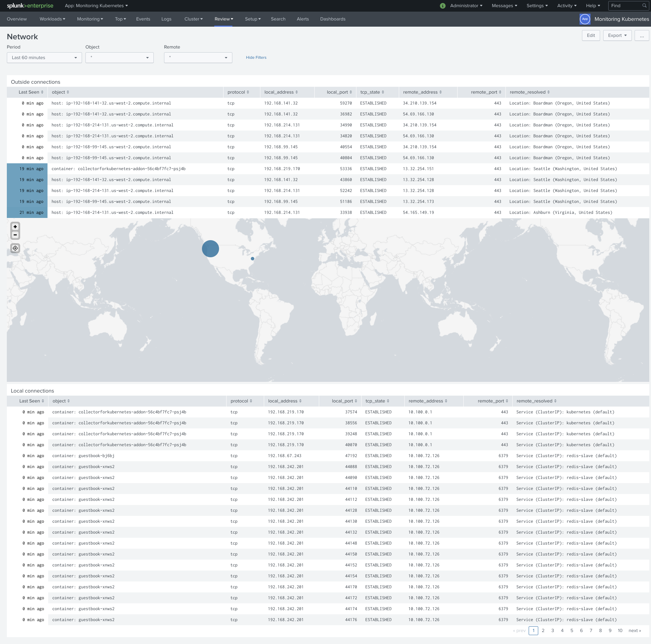Zoom in on the map
Image resolution: width=651 pixels, height=644 pixels.
click(15, 227)
